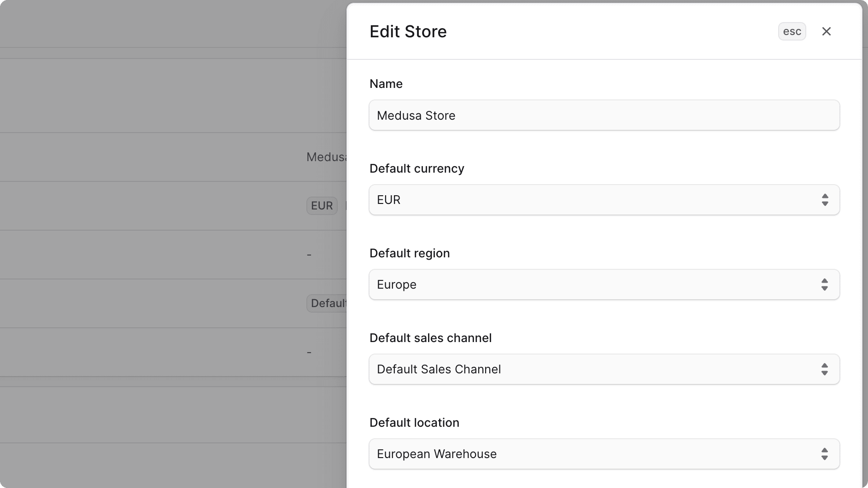Screen dimensions: 868x488
Task: Open the Default currency dropdown
Action: (604, 200)
